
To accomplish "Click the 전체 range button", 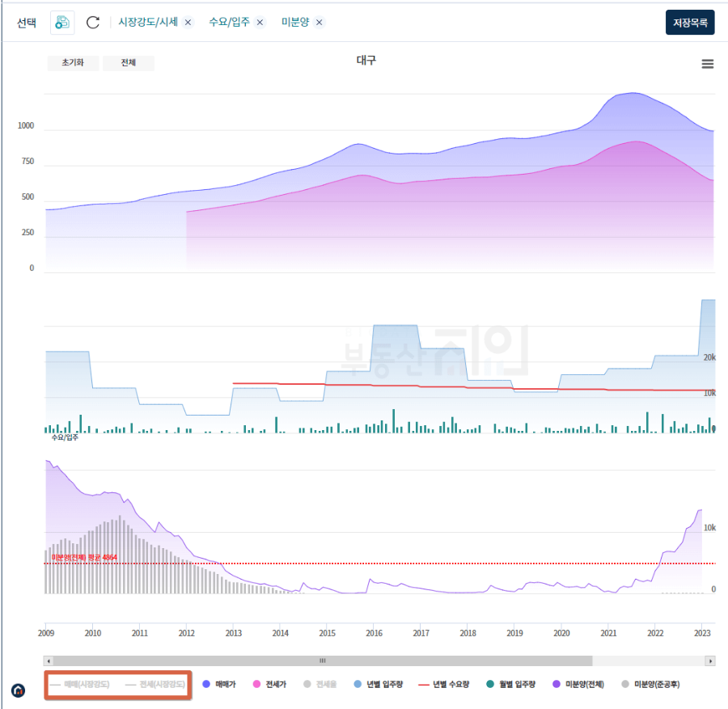I will coord(128,62).
